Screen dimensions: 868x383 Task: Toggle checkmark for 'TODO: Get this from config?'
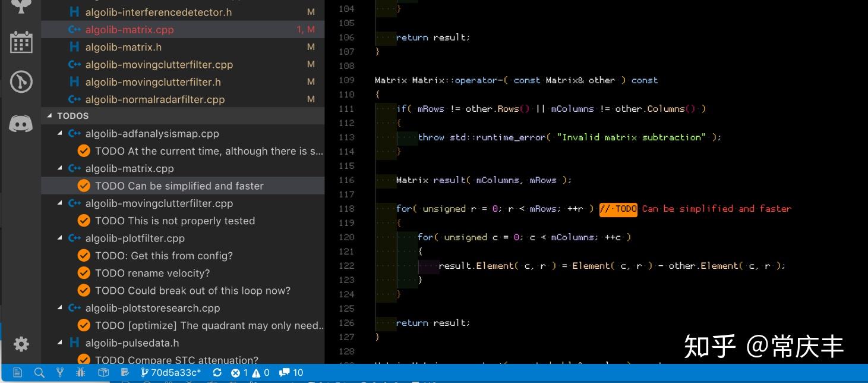[x=84, y=256]
